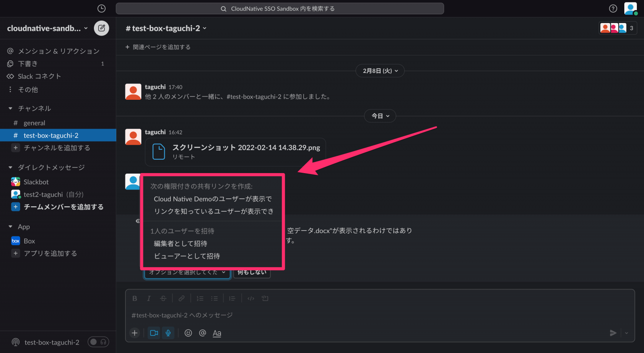Open recent history with the clock icon

tap(101, 8)
